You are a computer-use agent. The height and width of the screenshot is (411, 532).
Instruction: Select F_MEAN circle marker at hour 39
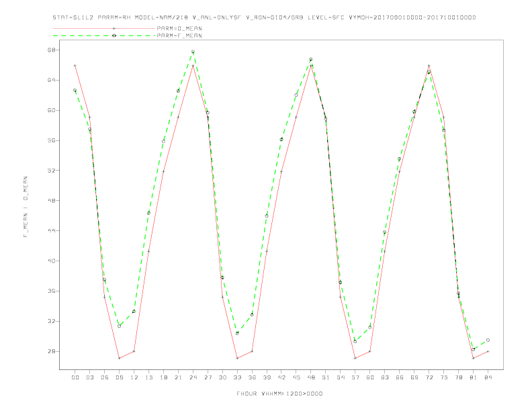267,216
